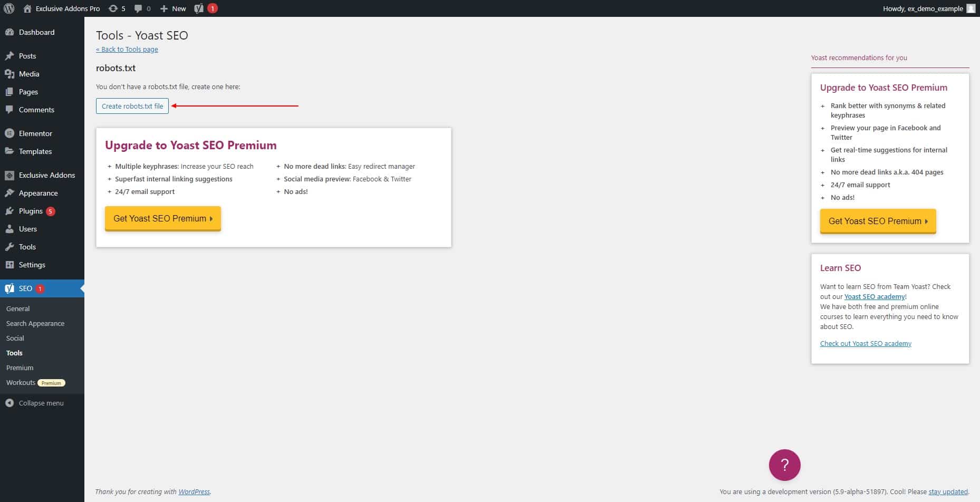Image resolution: width=980 pixels, height=502 pixels.
Task: Click Check out Yoast SEO academy link
Action: pyautogui.click(x=866, y=343)
